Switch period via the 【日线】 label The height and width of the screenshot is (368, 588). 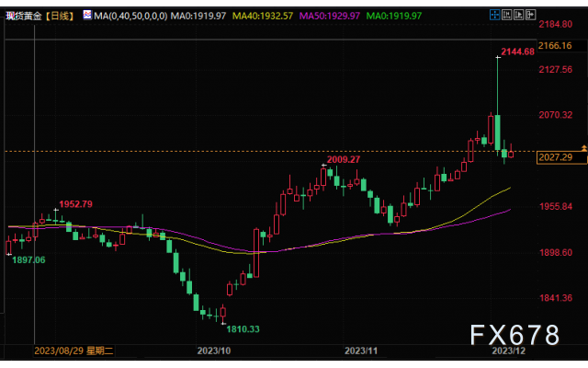pos(60,17)
